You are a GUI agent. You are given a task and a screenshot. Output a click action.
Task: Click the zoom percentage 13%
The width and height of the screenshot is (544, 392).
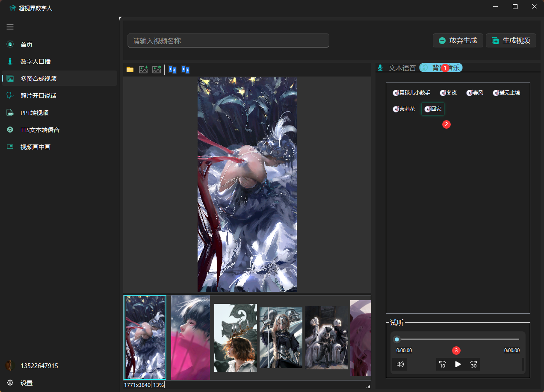coord(158,385)
